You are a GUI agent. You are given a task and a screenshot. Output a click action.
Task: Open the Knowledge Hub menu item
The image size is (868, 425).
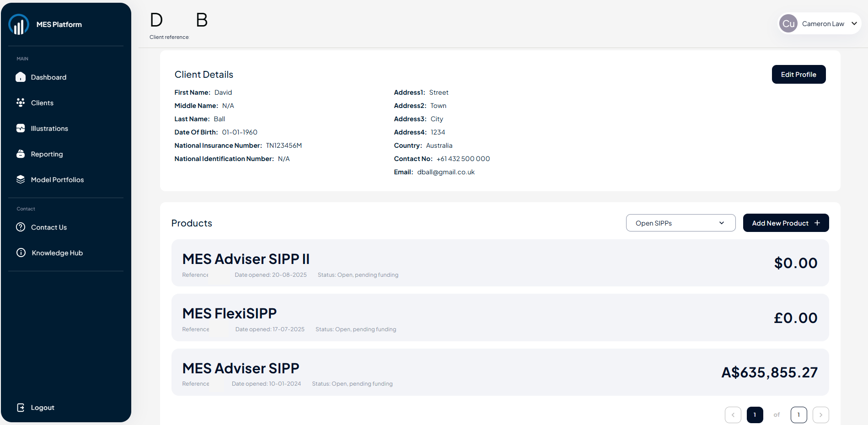coord(57,253)
